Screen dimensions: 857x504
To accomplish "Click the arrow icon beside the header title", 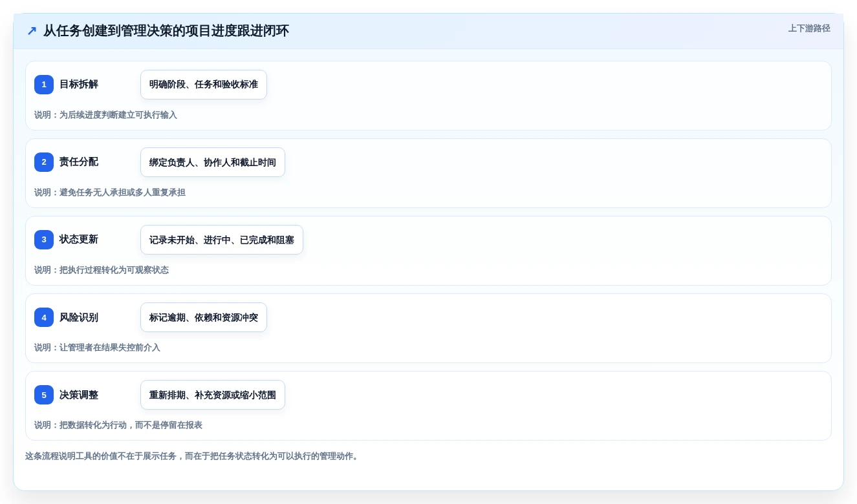I will tap(32, 31).
